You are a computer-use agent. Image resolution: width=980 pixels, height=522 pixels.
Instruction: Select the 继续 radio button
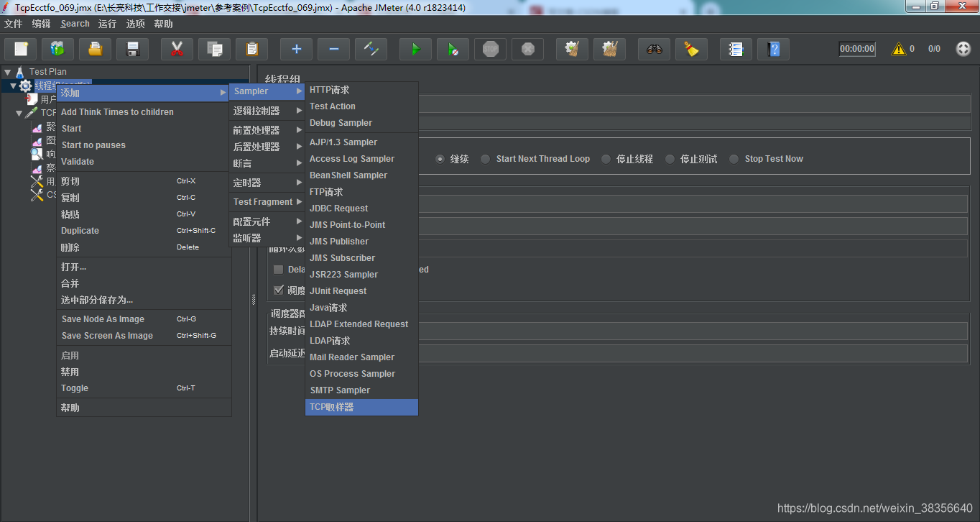pos(440,159)
